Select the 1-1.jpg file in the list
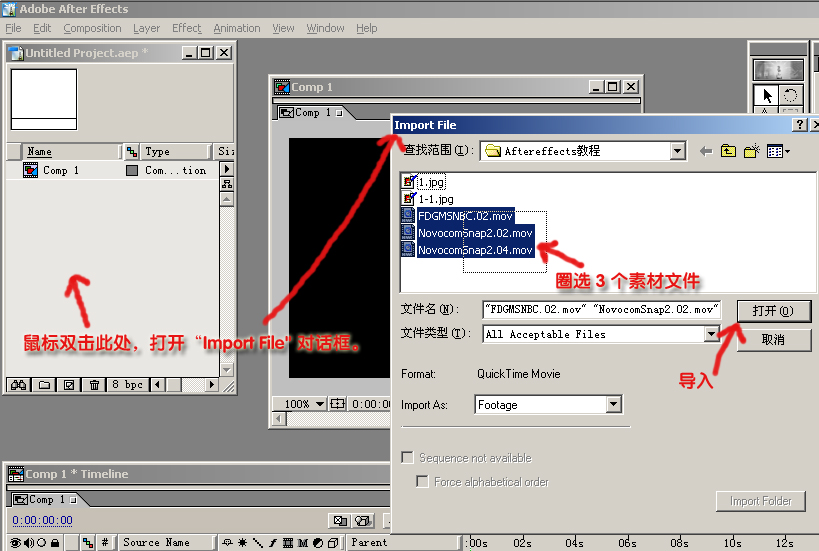This screenshot has width=819, height=551. click(436, 199)
